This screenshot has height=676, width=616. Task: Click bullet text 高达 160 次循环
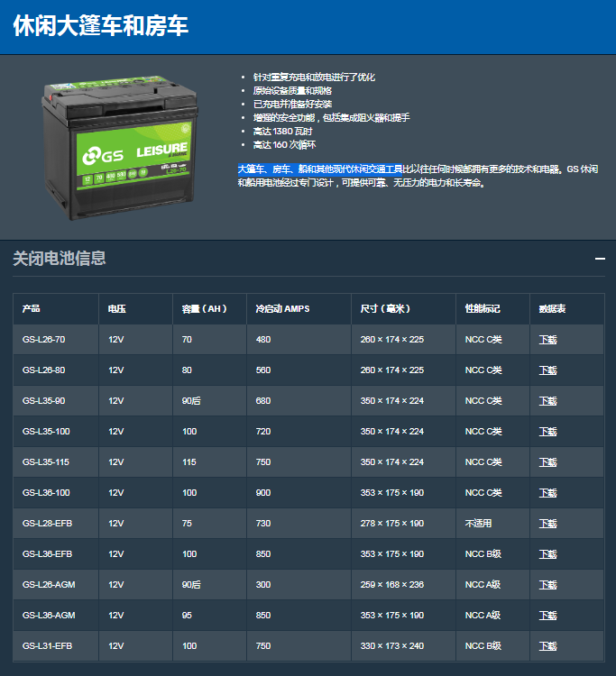[x=284, y=145]
